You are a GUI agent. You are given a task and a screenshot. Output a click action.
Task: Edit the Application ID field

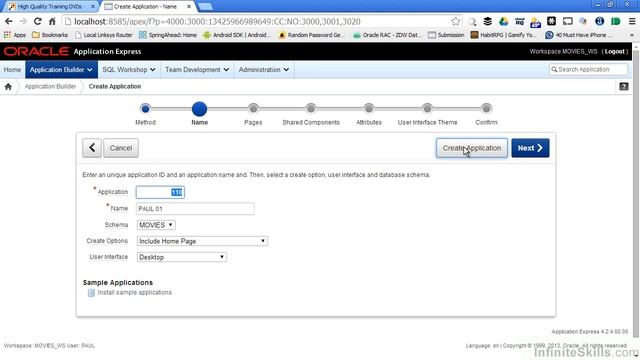pos(160,192)
